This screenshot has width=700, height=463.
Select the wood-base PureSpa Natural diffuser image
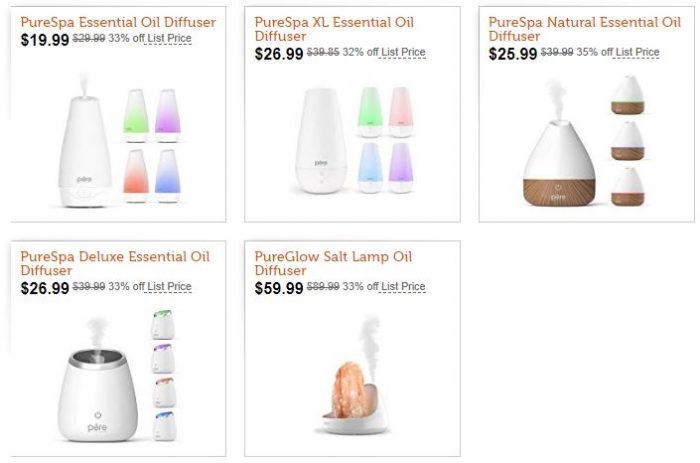pos(558,144)
